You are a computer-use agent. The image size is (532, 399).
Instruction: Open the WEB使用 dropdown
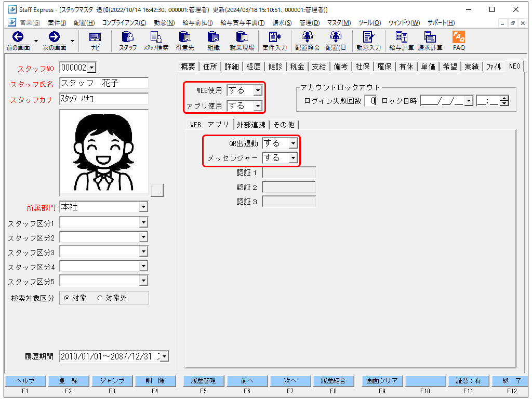pos(258,90)
